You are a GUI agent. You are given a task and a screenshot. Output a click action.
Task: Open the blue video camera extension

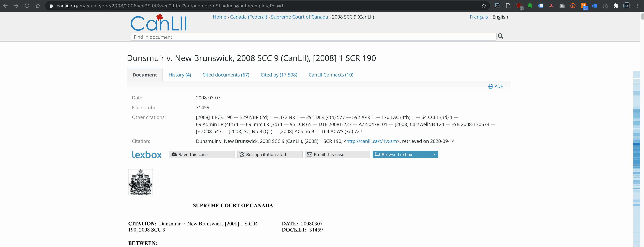point(594,6)
